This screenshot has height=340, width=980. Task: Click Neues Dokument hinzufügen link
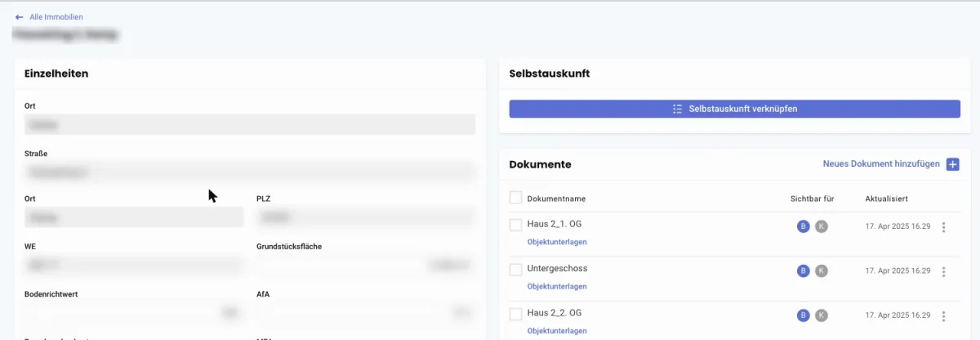pos(881,164)
